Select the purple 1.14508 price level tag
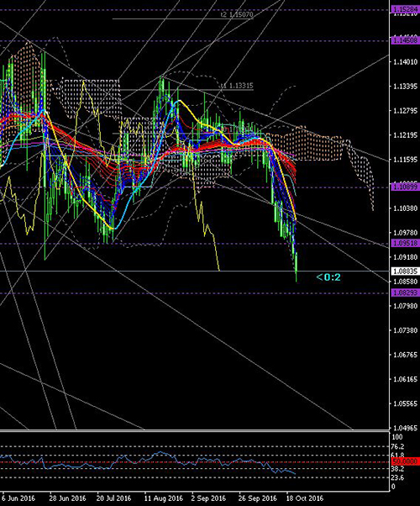 (405, 41)
